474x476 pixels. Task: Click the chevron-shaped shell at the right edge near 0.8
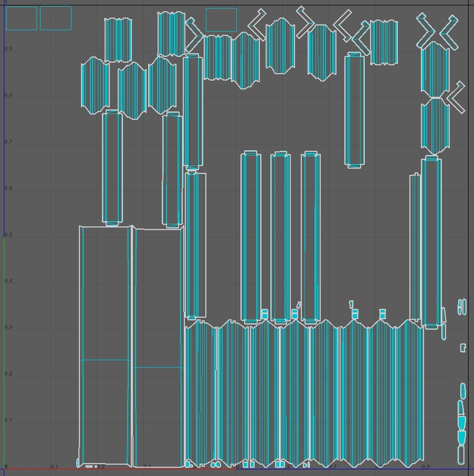click(455, 97)
